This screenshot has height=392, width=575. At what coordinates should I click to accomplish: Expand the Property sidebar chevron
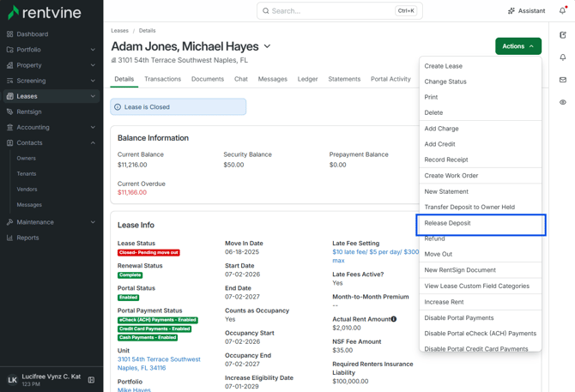(x=93, y=65)
